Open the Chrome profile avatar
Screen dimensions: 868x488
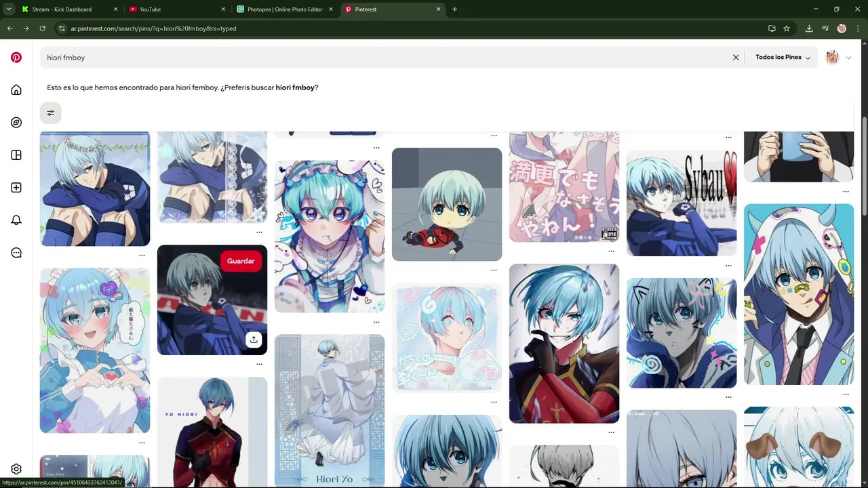coord(842,28)
